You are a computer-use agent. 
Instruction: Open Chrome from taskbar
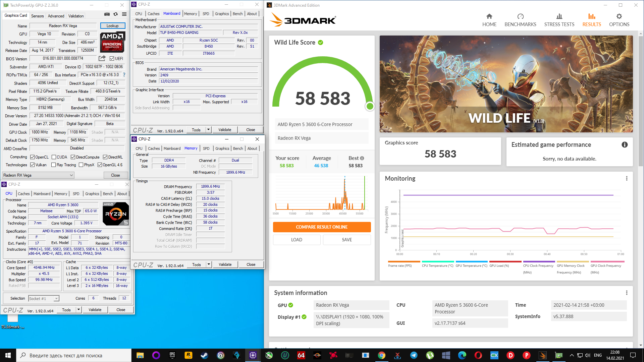click(x=382, y=355)
